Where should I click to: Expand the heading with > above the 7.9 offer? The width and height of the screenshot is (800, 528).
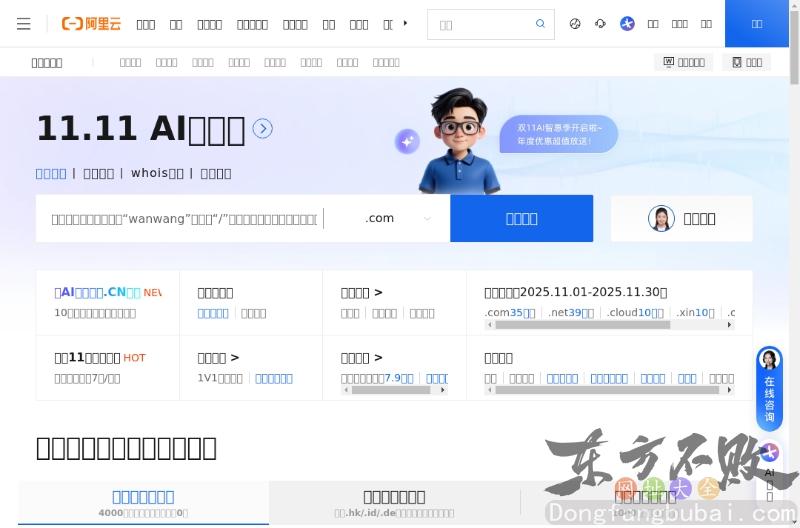tap(361, 358)
